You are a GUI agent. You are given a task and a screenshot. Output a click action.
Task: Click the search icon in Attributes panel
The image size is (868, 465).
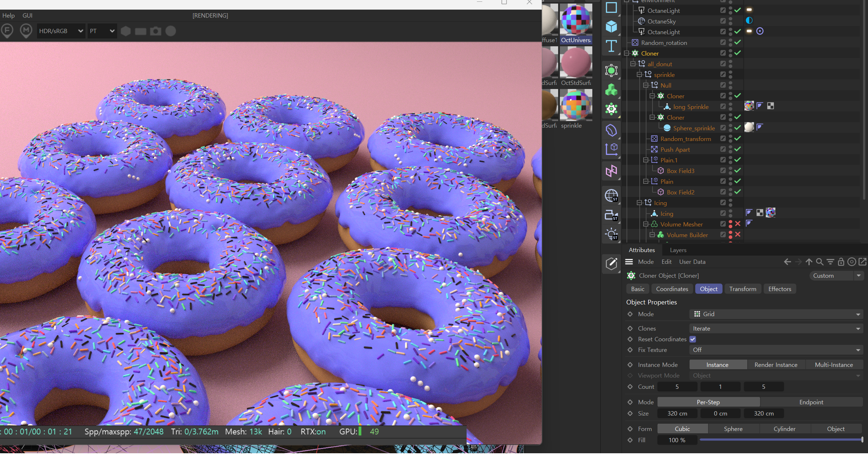point(820,262)
